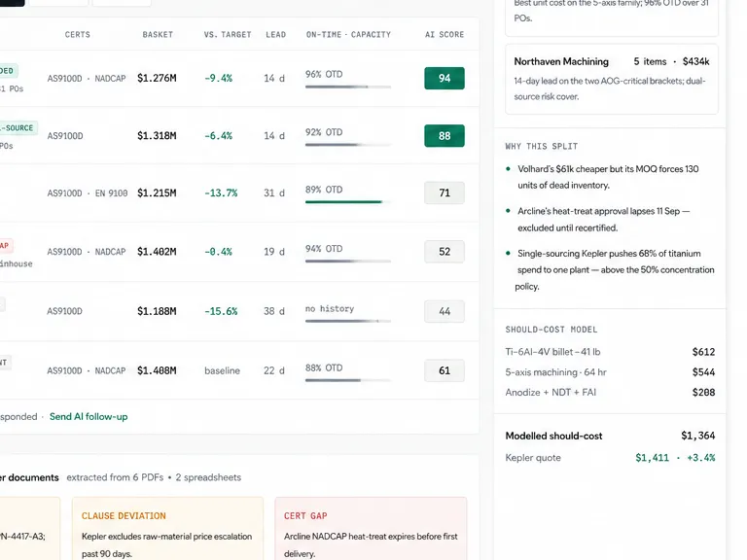Click the 38 d lead time cell
Viewport: 747px width, 560px height.
coord(274,311)
